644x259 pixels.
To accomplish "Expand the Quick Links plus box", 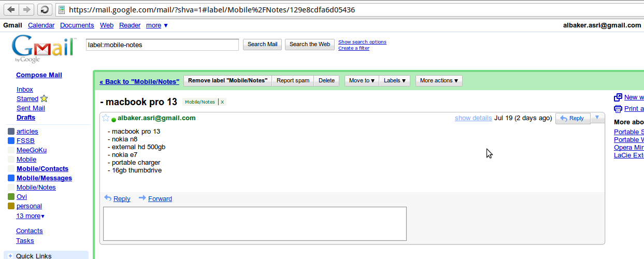I will (x=10, y=256).
